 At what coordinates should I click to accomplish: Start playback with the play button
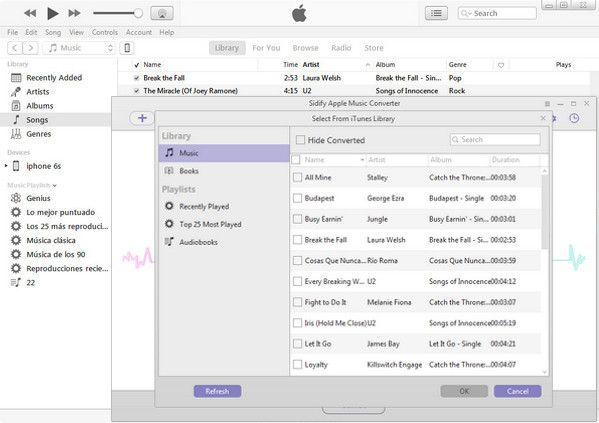click(52, 13)
